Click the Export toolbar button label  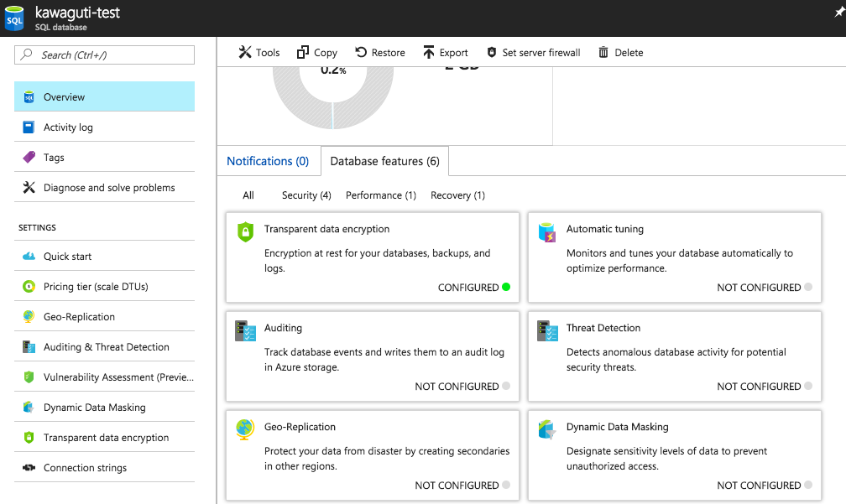click(x=453, y=52)
